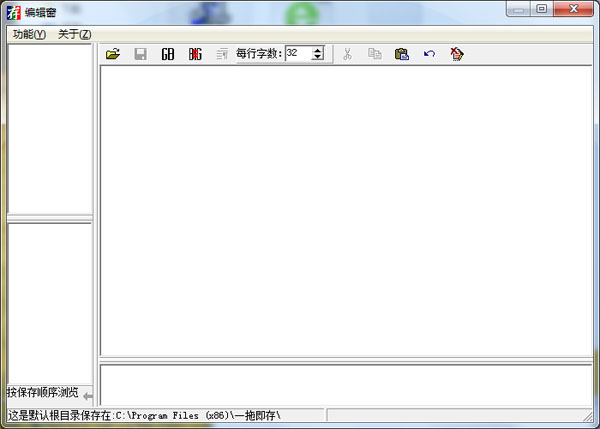Click the copy icon in toolbar
This screenshot has width=600, height=429.
tap(374, 54)
